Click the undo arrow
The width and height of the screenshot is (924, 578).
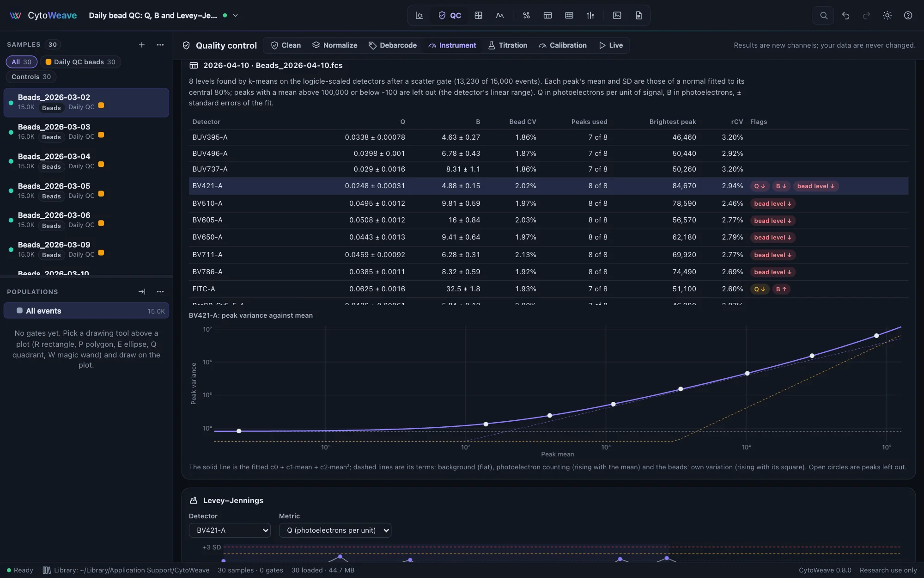(845, 15)
